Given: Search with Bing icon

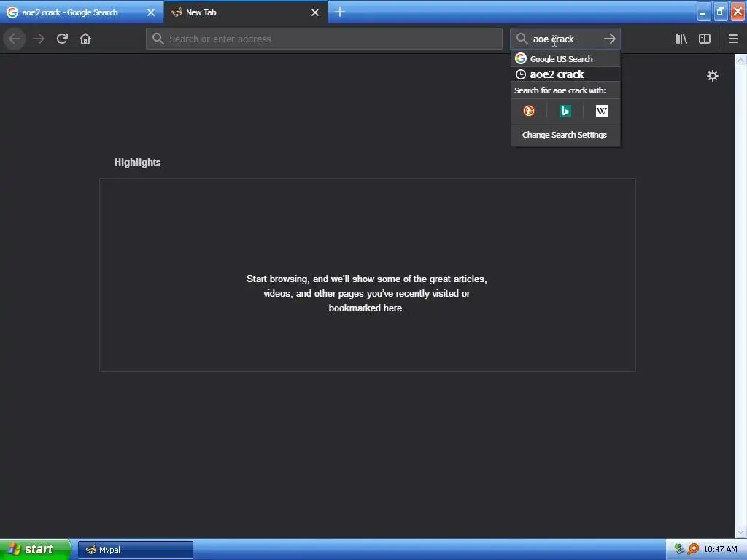Looking at the screenshot, I should [565, 111].
